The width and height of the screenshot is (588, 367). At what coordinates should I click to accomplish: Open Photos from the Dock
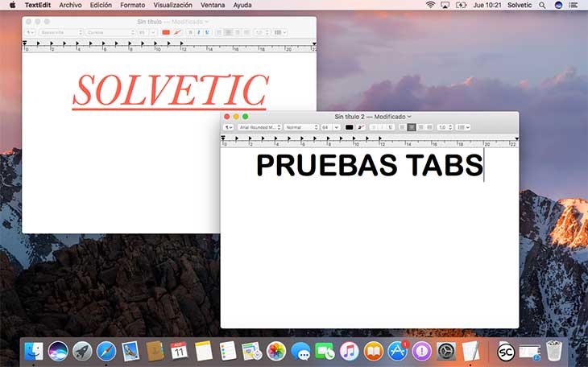(276, 351)
